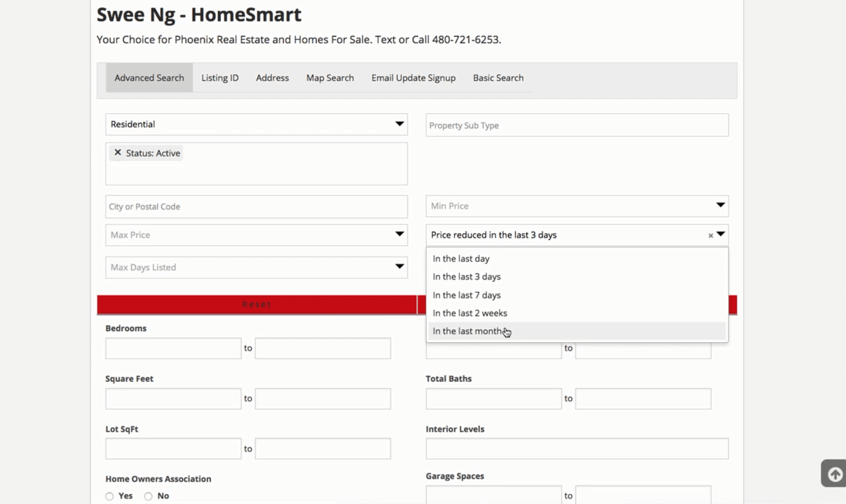The image size is (846, 504).
Task: Choose 'In the last 2 weeks' option
Action: (x=577, y=313)
